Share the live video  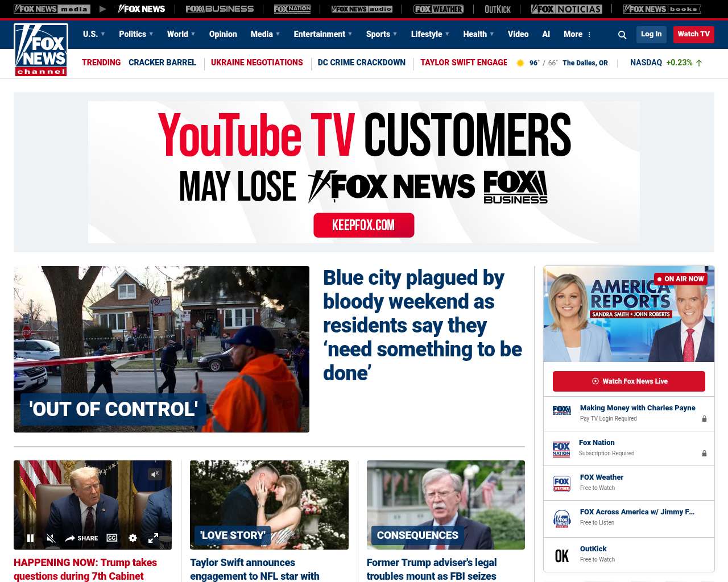[x=81, y=538]
